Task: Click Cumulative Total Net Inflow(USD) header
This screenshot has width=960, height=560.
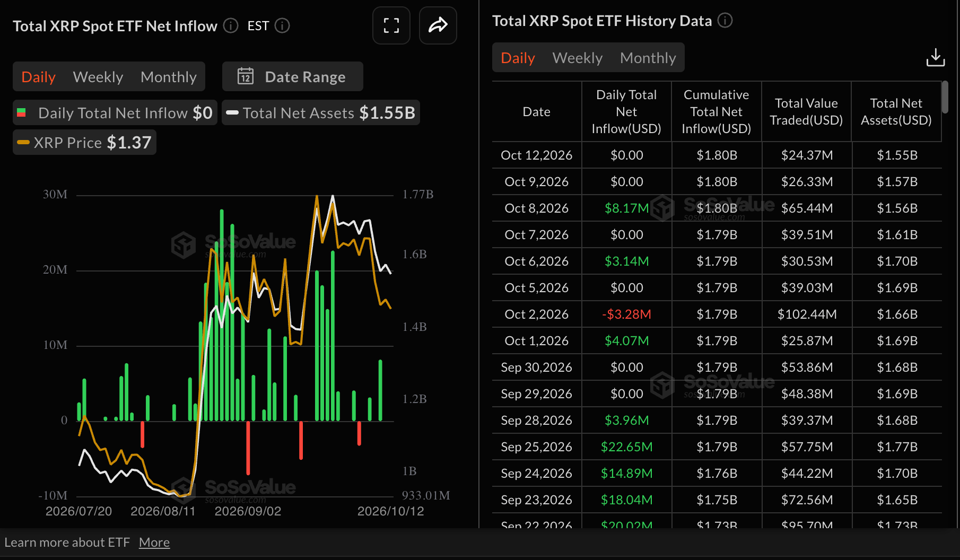Action: (717, 111)
